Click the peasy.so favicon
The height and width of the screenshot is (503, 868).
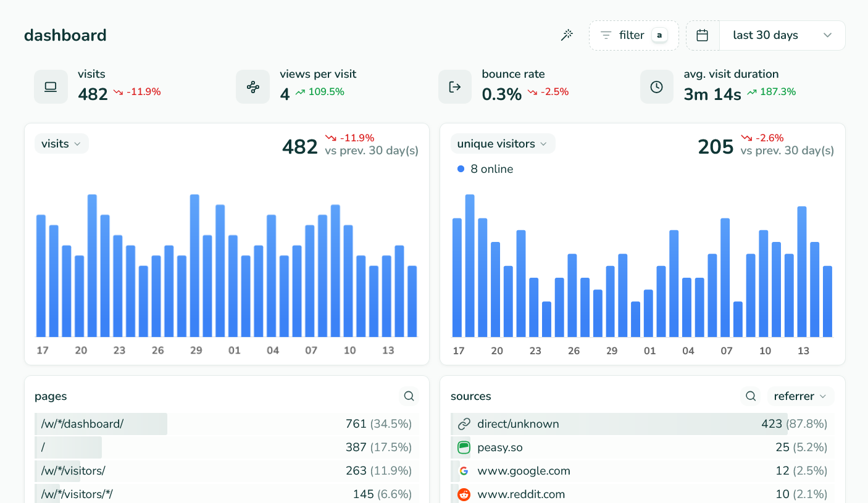click(464, 447)
